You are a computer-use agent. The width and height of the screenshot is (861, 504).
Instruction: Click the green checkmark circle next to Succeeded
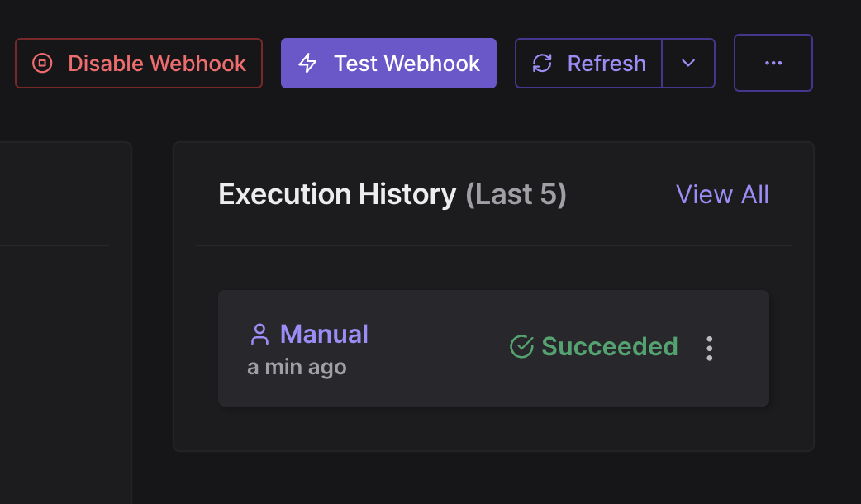click(x=521, y=347)
